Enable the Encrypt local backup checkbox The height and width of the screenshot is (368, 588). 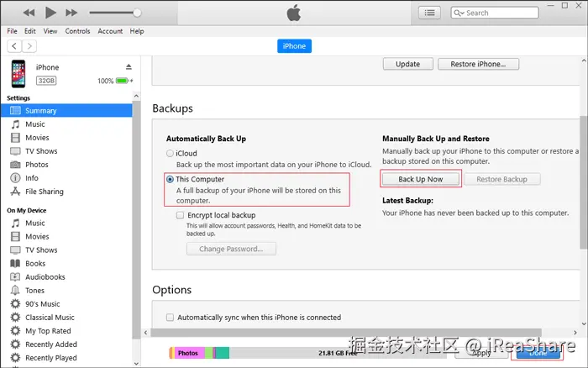(180, 215)
